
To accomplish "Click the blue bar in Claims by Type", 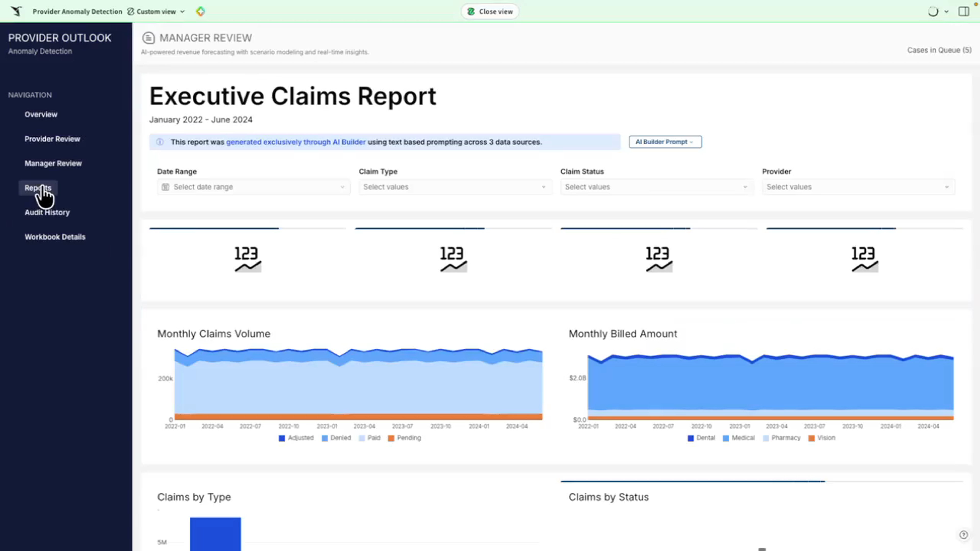I will click(215, 534).
